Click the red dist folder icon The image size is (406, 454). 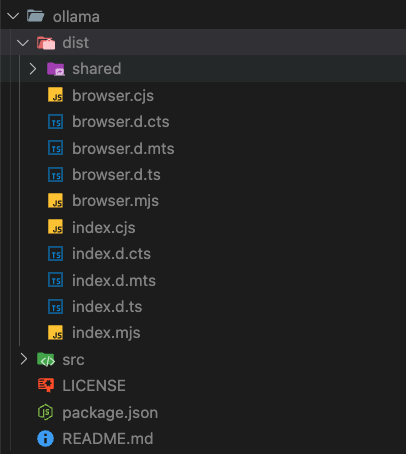tap(46, 43)
